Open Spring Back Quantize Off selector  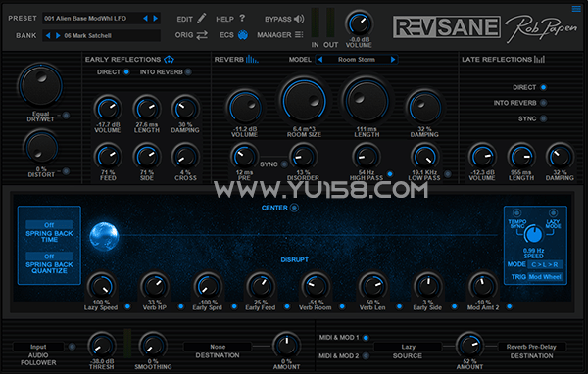(49, 257)
